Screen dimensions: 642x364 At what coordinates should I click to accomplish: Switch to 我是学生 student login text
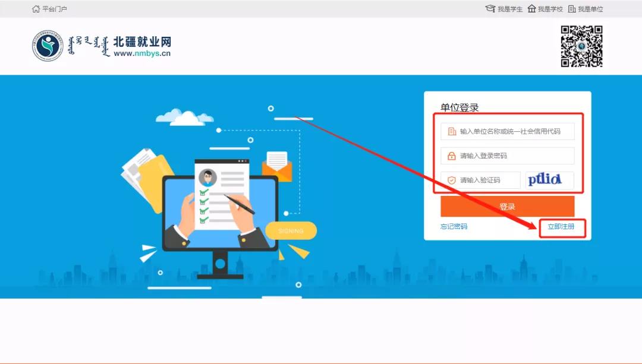(x=510, y=9)
